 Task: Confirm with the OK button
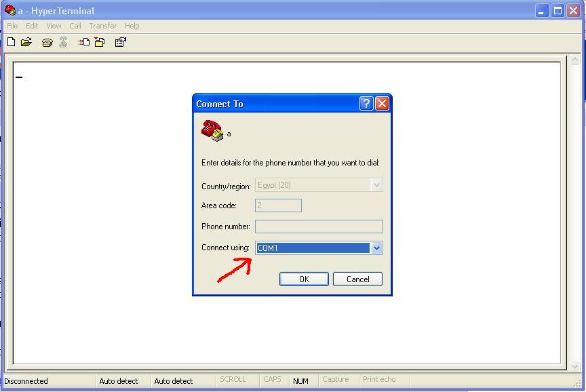click(305, 279)
